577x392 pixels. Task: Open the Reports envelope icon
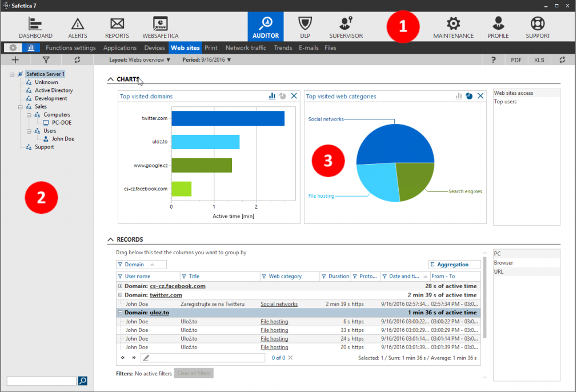tap(117, 25)
